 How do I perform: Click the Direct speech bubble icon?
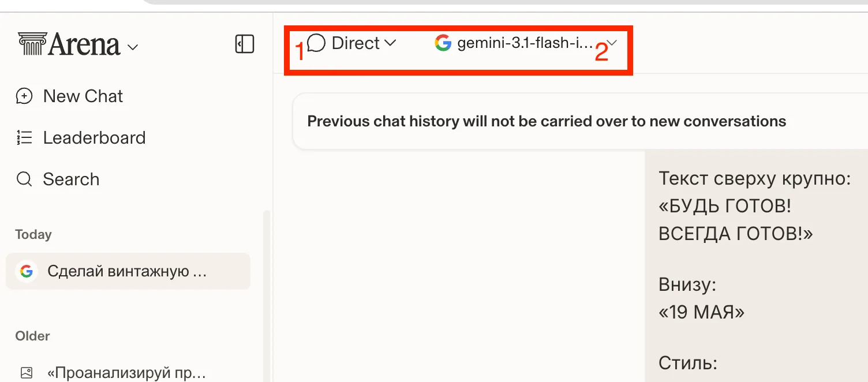pos(317,43)
